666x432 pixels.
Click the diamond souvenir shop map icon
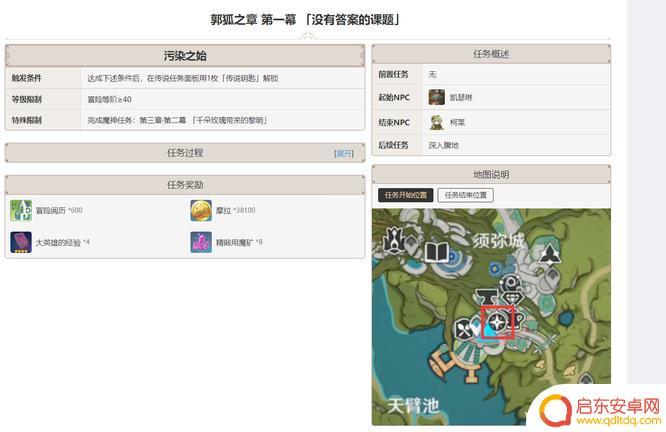(513, 299)
